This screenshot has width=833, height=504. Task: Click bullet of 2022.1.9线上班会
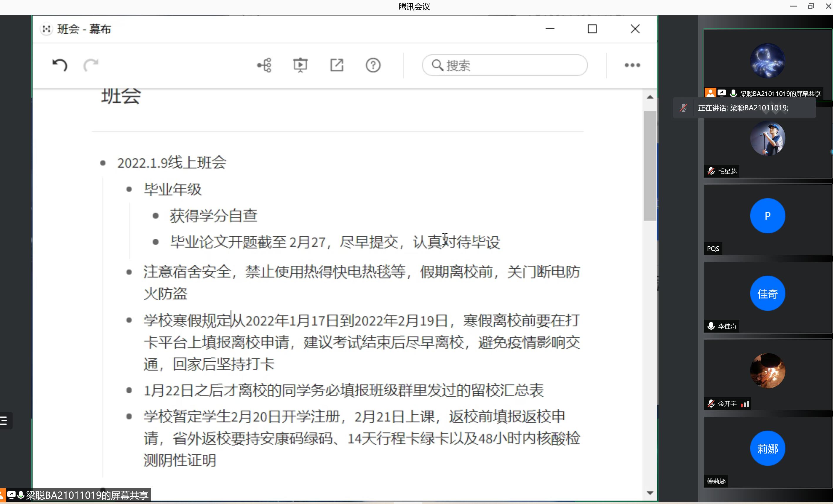(103, 163)
